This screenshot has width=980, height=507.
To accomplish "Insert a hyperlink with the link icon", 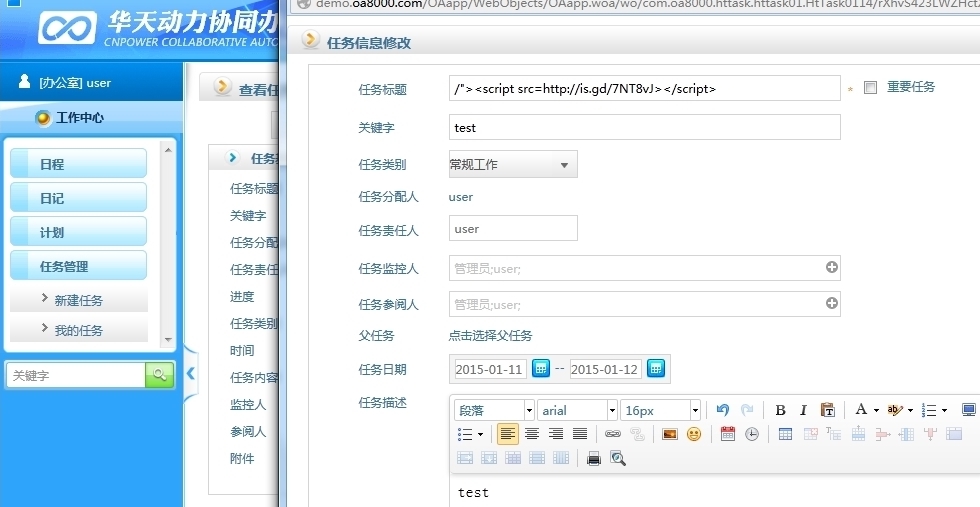I will pos(613,434).
